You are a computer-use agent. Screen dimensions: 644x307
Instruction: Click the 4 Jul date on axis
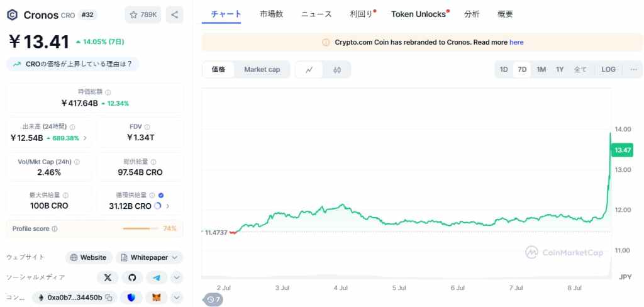[340, 288]
